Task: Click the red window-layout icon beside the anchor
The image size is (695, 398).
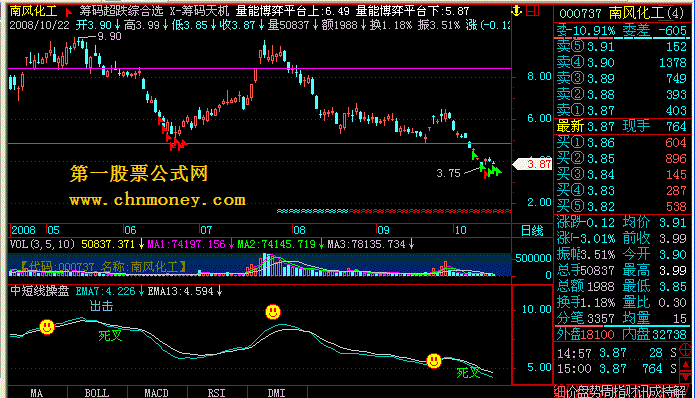Action: 532,11
